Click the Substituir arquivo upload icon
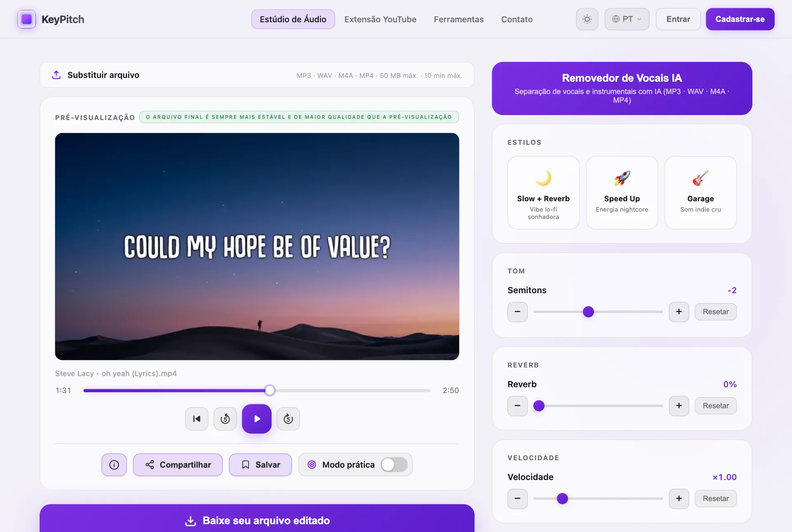The height and width of the screenshot is (532, 792). [x=57, y=75]
